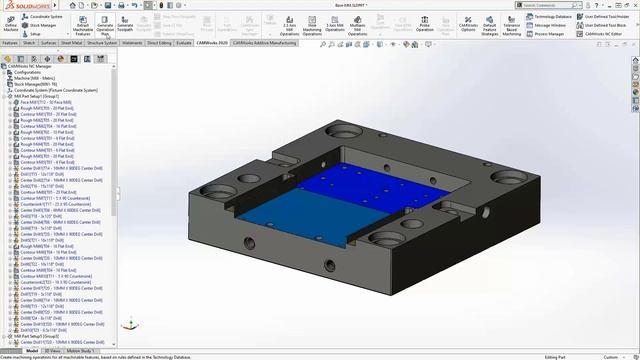Viewport: 640px width, 360px height.
Task: Open the Help question mark icon
Action: click(596, 5)
